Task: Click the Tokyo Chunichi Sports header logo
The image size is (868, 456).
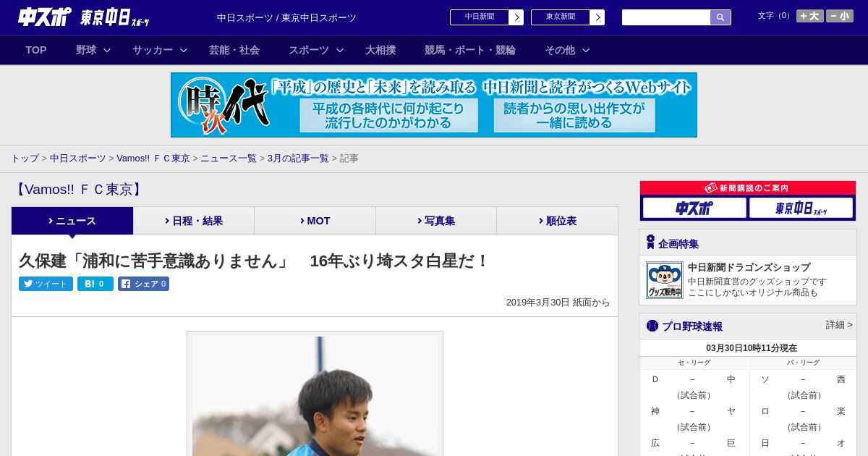Action: (115, 18)
